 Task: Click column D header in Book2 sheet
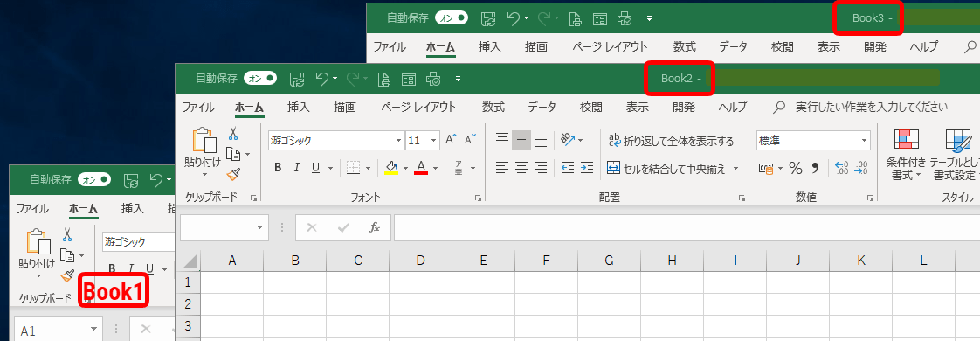[x=421, y=261]
